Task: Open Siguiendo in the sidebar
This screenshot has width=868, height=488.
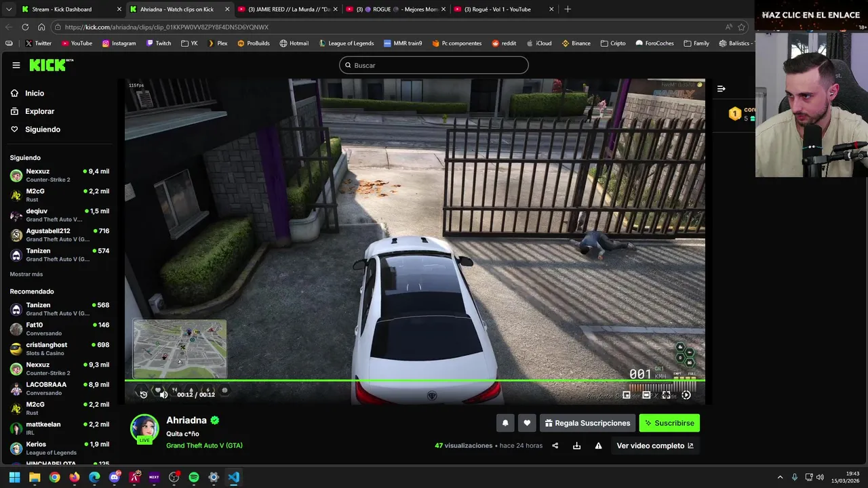Action: pyautogui.click(x=42, y=129)
